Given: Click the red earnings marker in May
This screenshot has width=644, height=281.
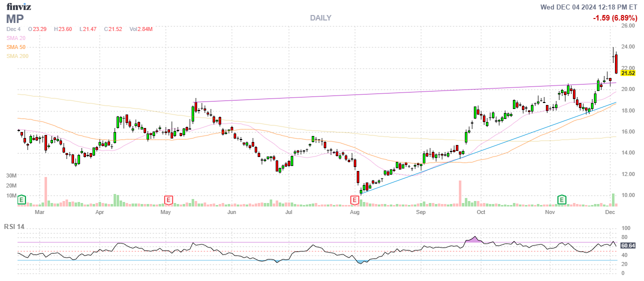Looking at the screenshot, I should coord(169,200).
